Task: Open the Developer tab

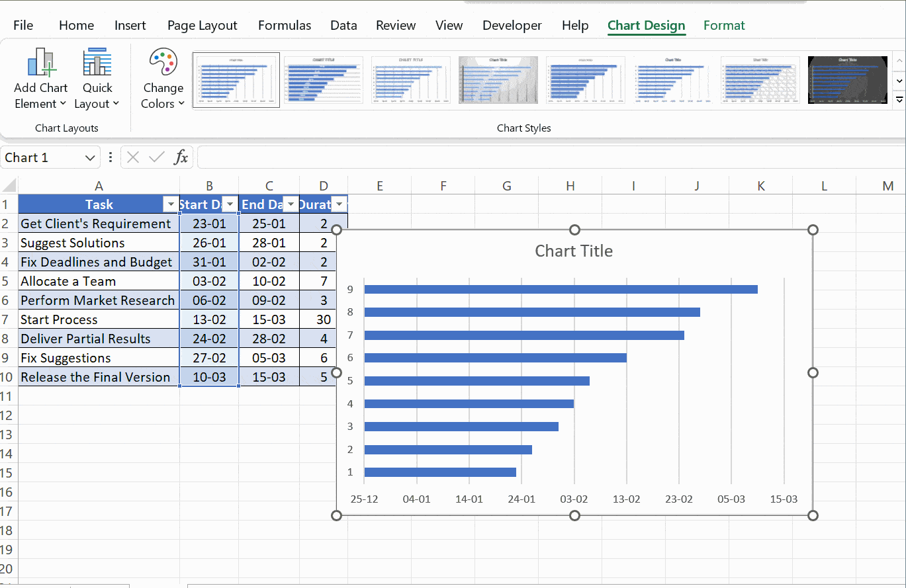Action: (x=512, y=25)
